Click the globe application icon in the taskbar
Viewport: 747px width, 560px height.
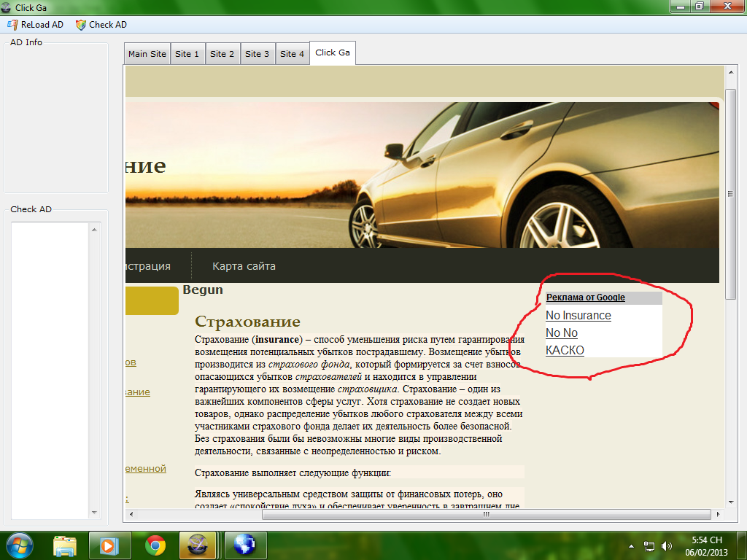click(245, 545)
